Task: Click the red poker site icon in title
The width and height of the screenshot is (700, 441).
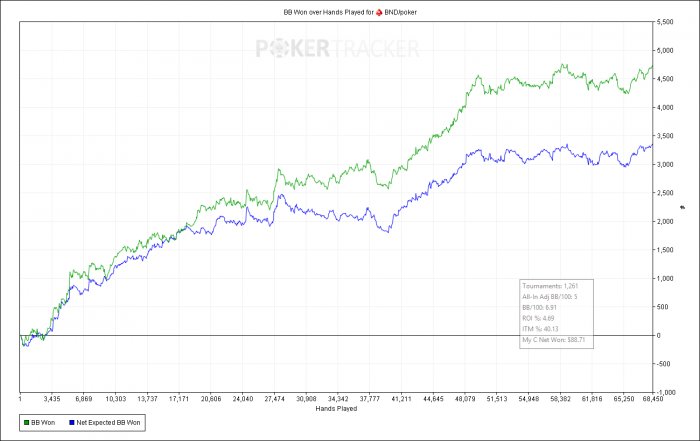Action: (x=379, y=12)
